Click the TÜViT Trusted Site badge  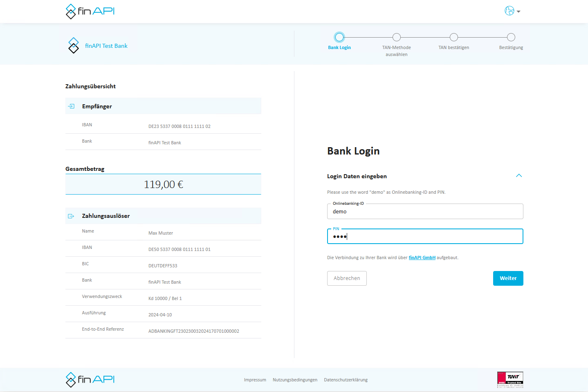(x=510, y=380)
